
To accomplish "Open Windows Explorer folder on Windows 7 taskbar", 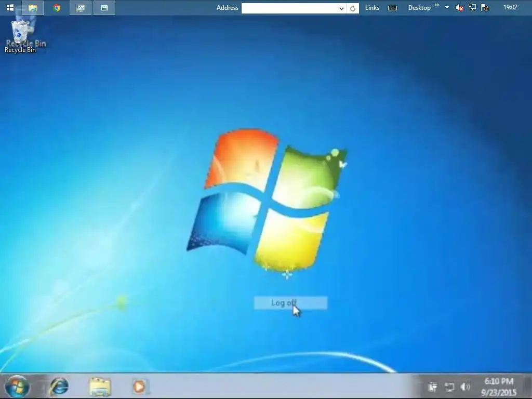I will point(100,387).
